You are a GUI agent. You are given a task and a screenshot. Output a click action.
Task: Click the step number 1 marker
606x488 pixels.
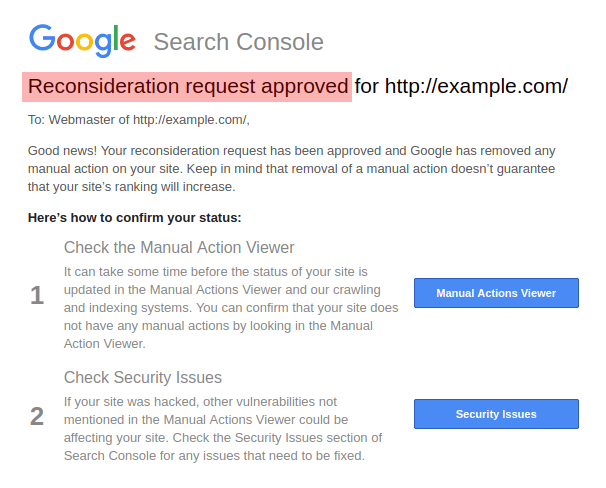(x=37, y=295)
